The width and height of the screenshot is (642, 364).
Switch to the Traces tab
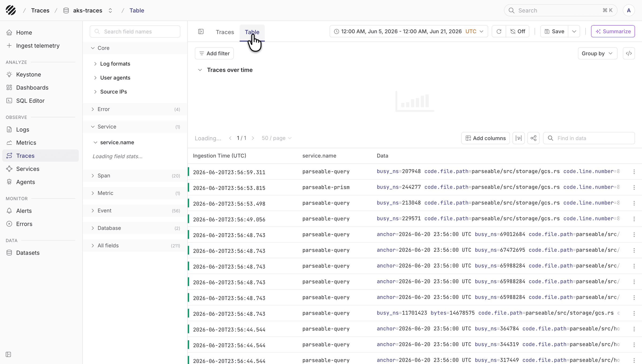point(225,32)
